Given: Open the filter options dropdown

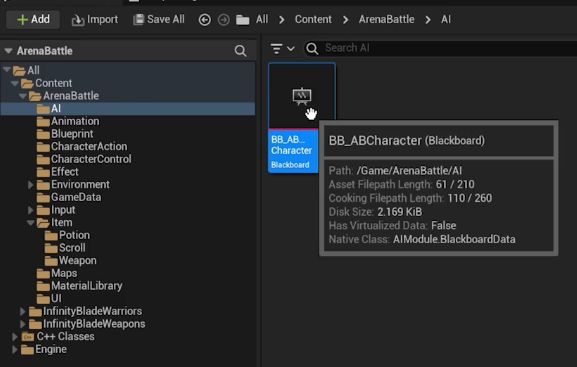Looking at the screenshot, I should coord(282,48).
